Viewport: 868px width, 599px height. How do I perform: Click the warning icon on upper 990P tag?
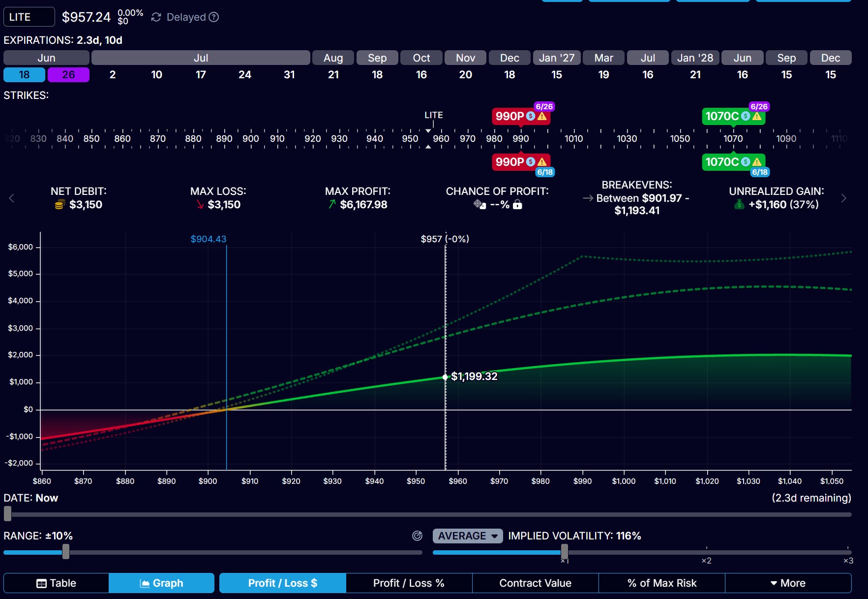[x=542, y=117]
